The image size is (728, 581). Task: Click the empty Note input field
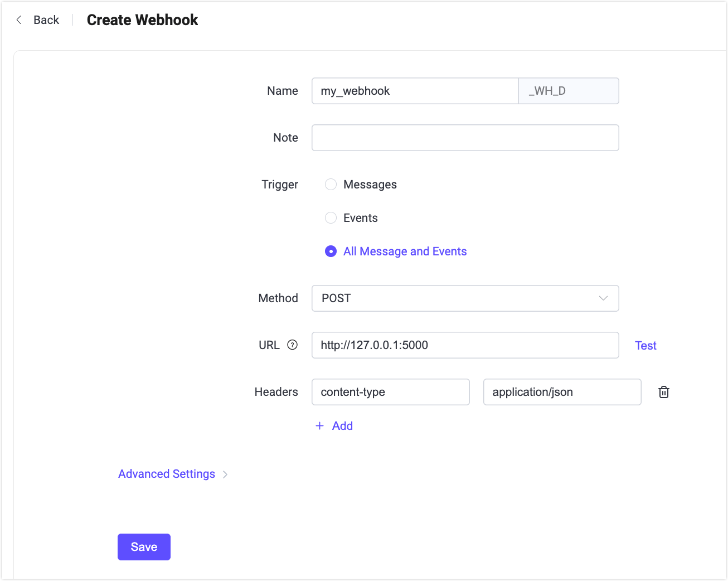click(465, 137)
